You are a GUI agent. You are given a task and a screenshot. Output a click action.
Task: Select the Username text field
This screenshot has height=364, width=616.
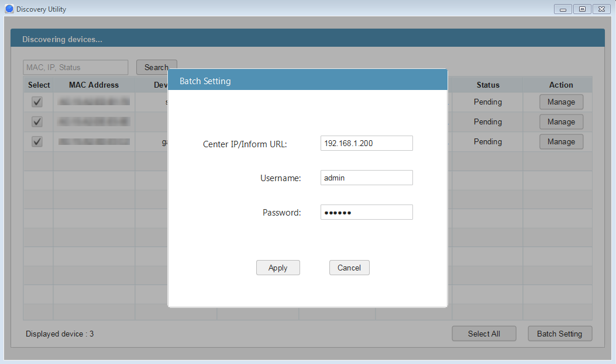366,178
